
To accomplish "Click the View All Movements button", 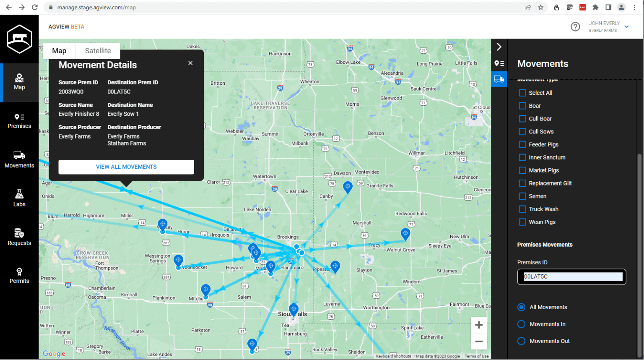I will [x=126, y=167].
